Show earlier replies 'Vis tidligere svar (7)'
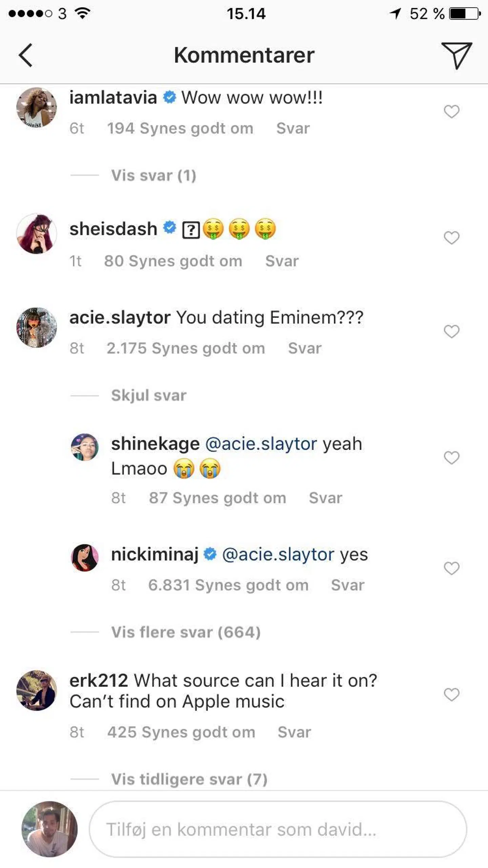 [189, 779]
